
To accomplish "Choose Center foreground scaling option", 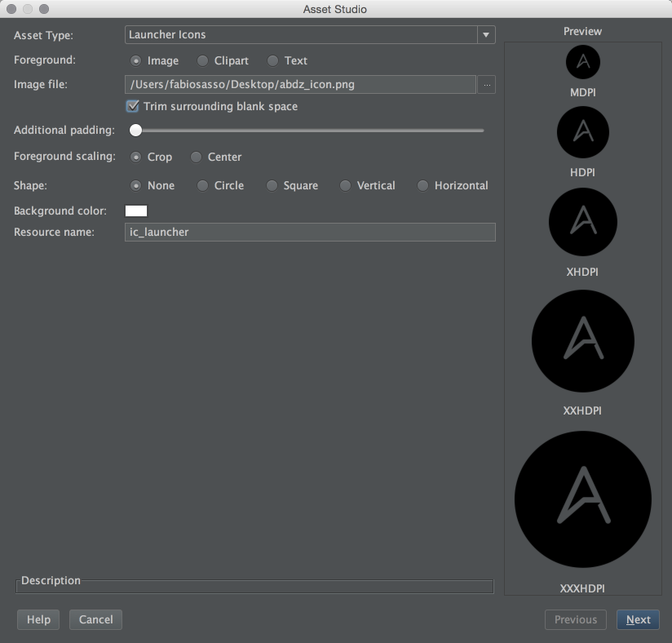I will click(196, 157).
